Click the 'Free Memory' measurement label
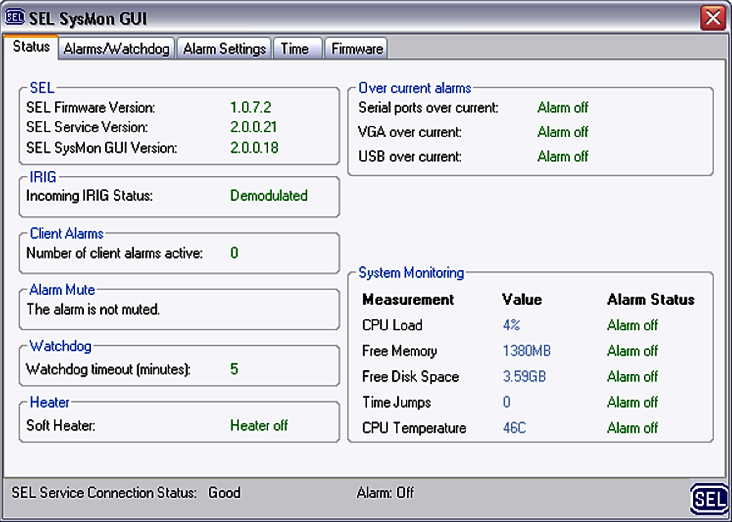This screenshot has height=522, width=732. click(400, 351)
